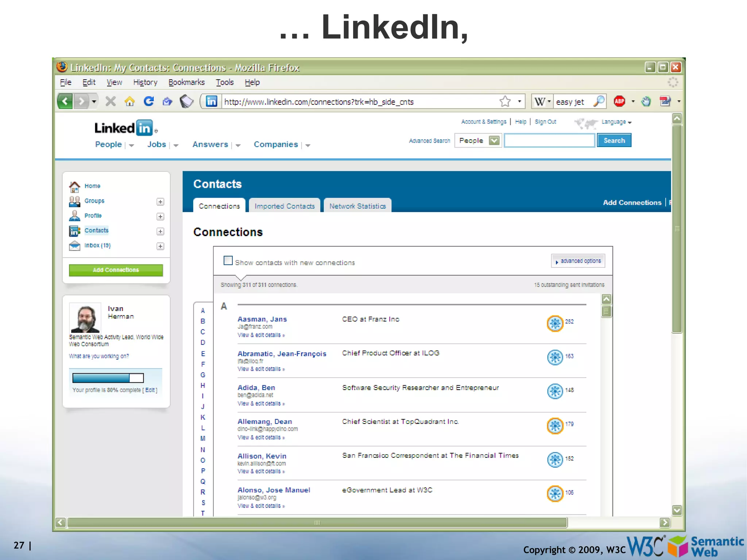The height and width of the screenshot is (560, 747).
Task: Click the Firefox Back arrow button
Action: (65, 101)
